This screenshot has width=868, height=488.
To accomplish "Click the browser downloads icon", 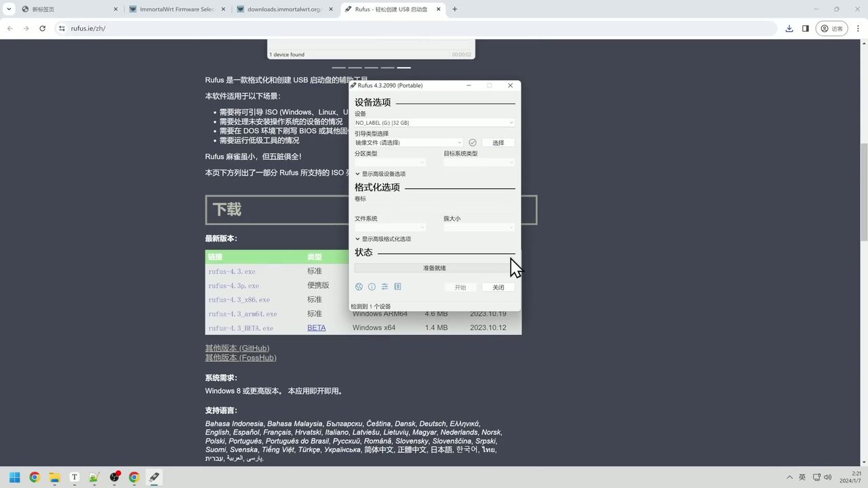I will click(x=789, y=28).
